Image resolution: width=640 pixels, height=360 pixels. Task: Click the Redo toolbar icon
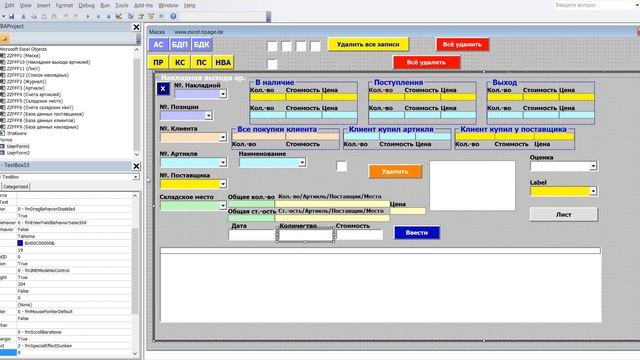[76, 16]
